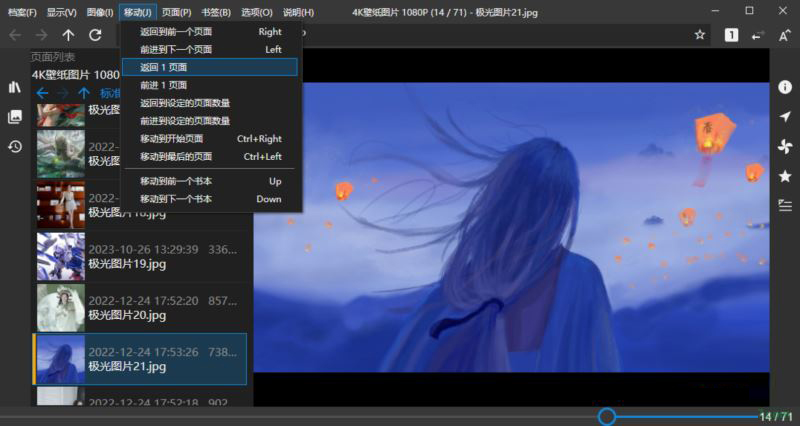The image size is (800, 426).
Task: Close the 移动(J) menu
Action: point(138,12)
